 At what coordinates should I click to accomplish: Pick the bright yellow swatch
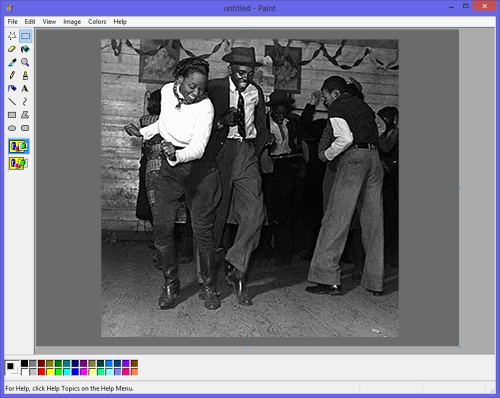50,372
